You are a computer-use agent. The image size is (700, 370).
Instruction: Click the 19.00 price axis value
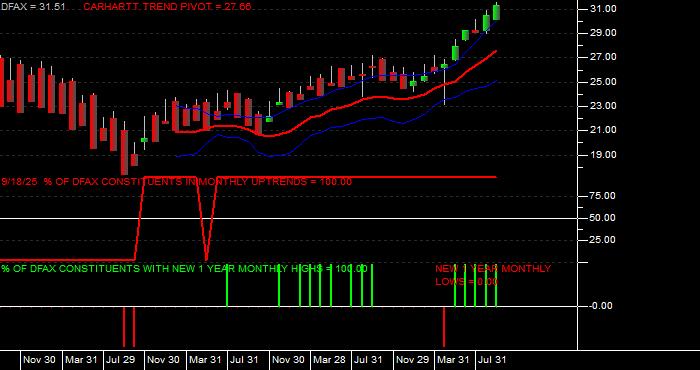(x=603, y=155)
